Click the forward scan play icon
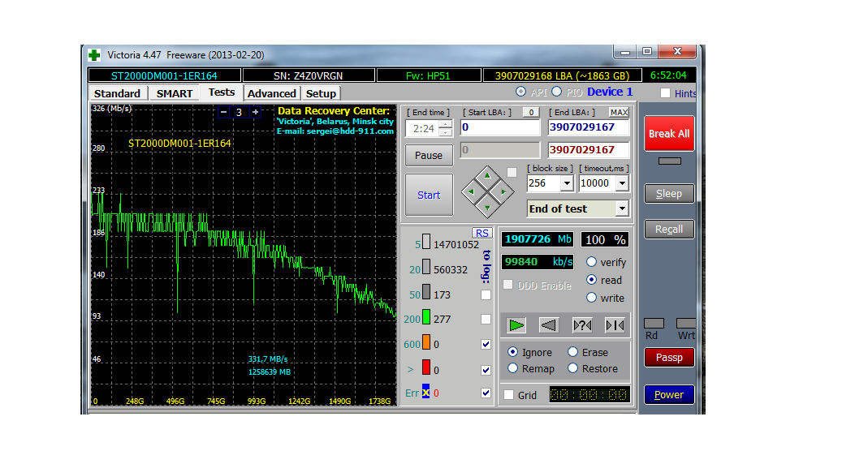868x451 pixels. pos(516,325)
